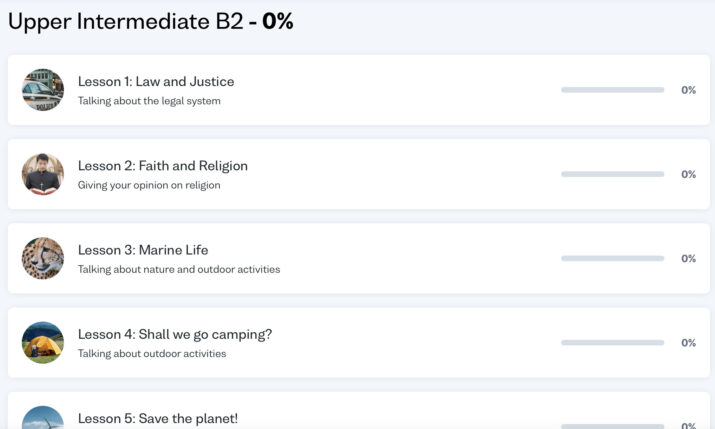Click the 0% label for Lesson 1
Screen dimensions: 715x429
coord(689,90)
